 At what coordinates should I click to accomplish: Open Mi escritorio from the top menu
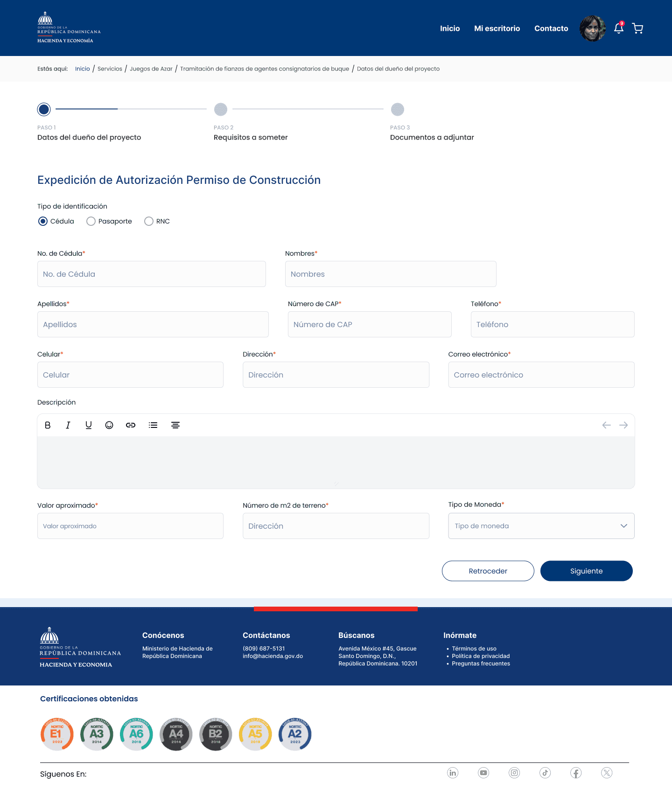pyautogui.click(x=497, y=28)
